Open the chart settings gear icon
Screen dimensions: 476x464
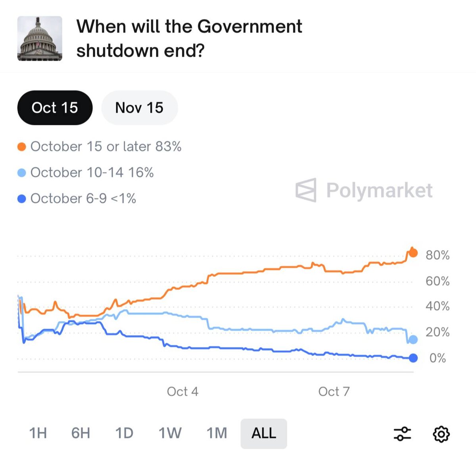441,434
